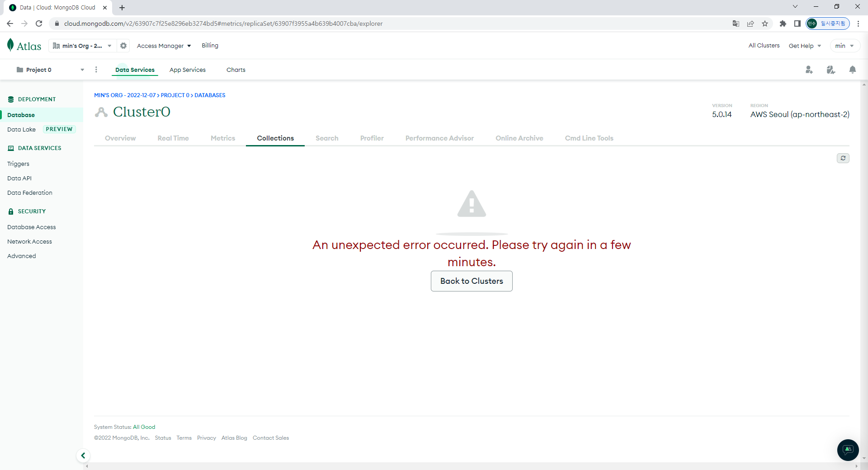
Task: Open the cluster Search tab
Action: (x=327, y=138)
